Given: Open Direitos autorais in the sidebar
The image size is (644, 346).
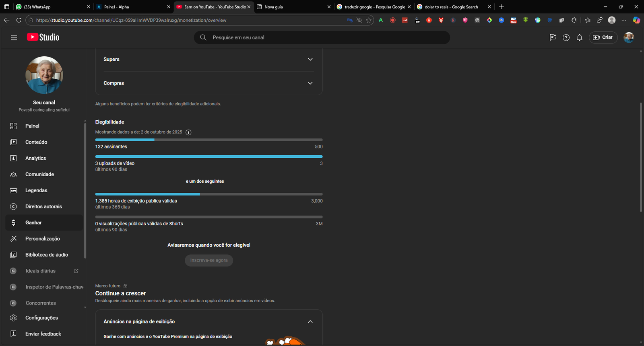Looking at the screenshot, I should click(x=44, y=206).
